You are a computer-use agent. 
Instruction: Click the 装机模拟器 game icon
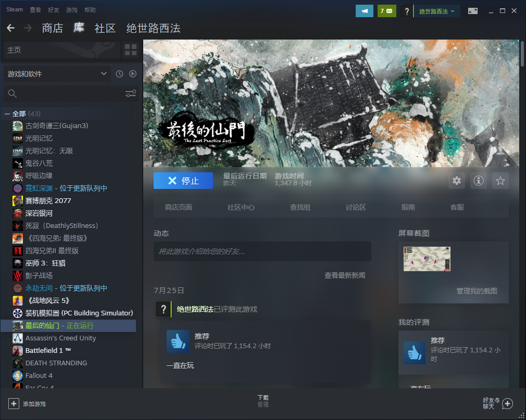click(17, 313)
